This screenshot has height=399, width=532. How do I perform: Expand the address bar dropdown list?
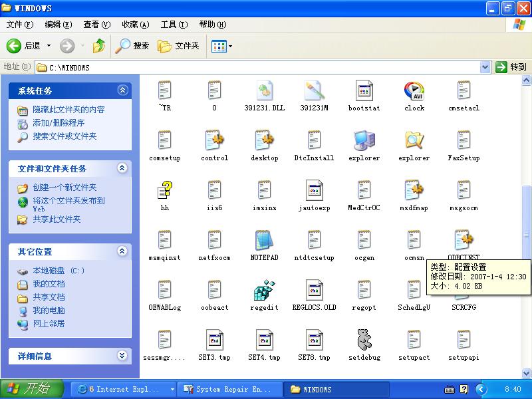[485, 67]
